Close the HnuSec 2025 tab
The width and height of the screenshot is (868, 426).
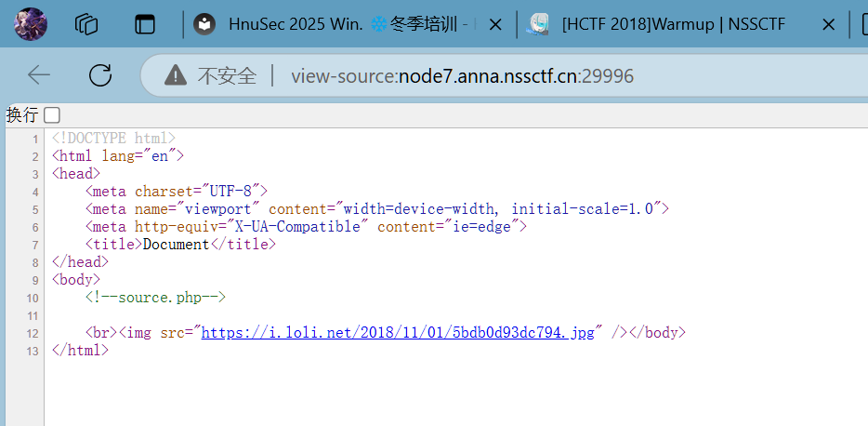[496, 25]
